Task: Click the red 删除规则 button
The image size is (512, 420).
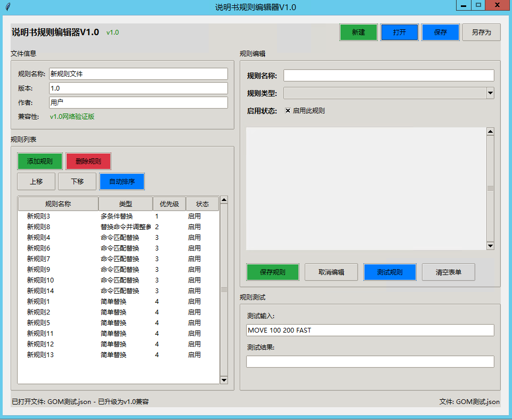Action: (88, 161)
